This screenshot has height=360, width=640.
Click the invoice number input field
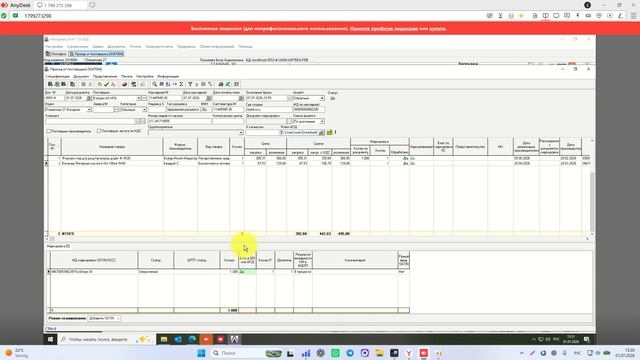click(x=164, y=98)
